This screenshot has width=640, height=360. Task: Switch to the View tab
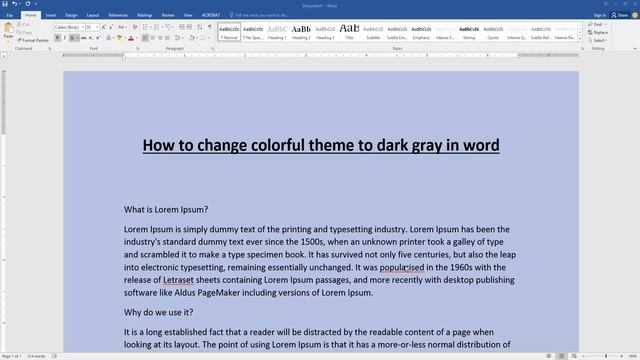[x=188, y=15]
